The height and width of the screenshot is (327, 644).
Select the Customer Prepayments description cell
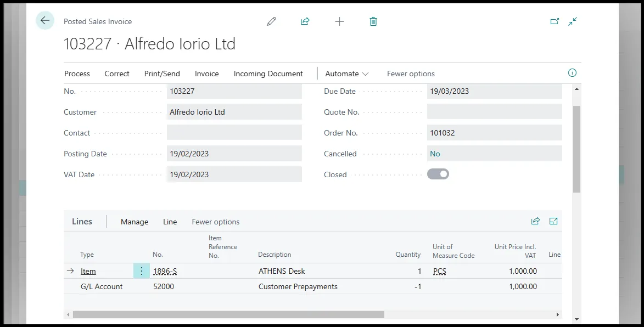[298, 286]
